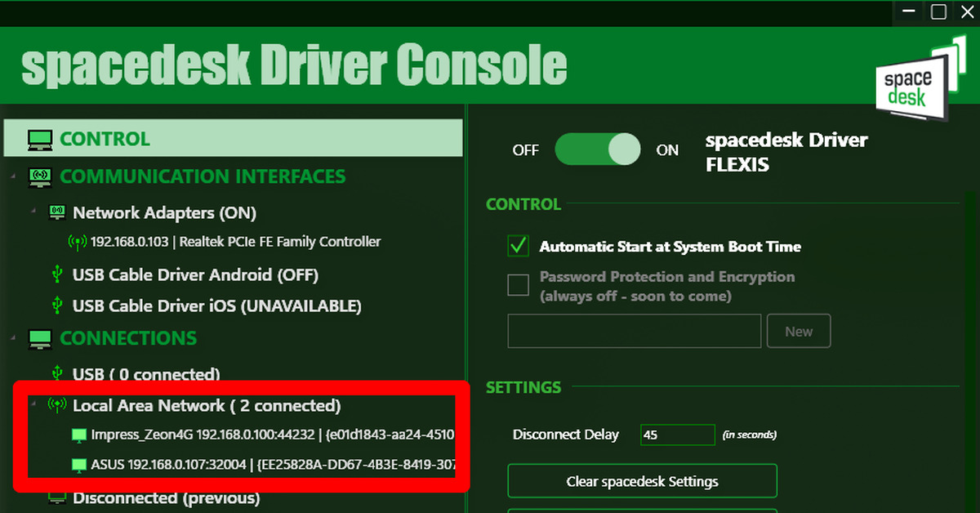The width and height of the screenshot is (980, 513).
Task: Toggle the spacedesk Driver ON/OFF switch
Action: point(598,150)
